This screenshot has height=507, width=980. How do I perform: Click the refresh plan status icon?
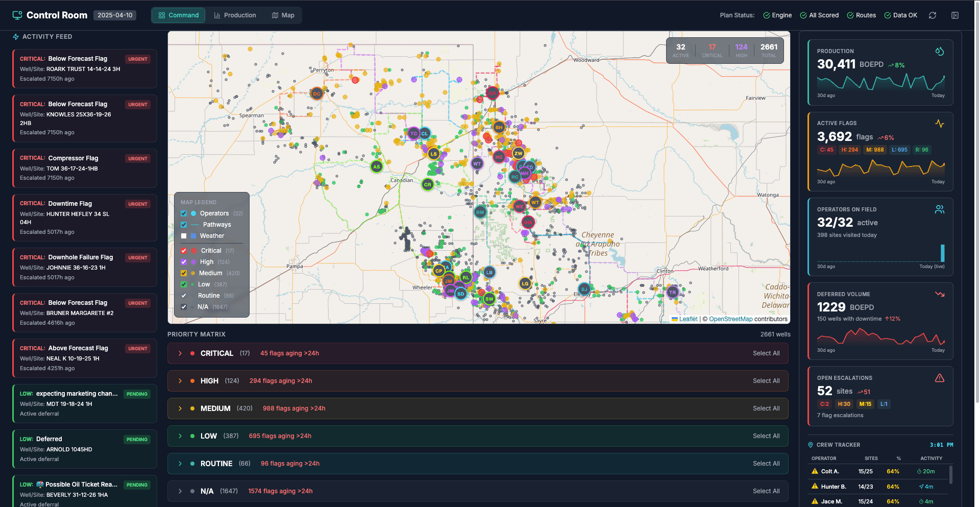tap(933, 15)
